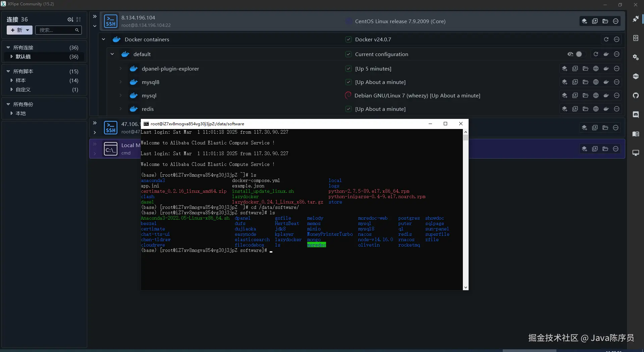Click the status check on the mysql8 row

point(348,82)
